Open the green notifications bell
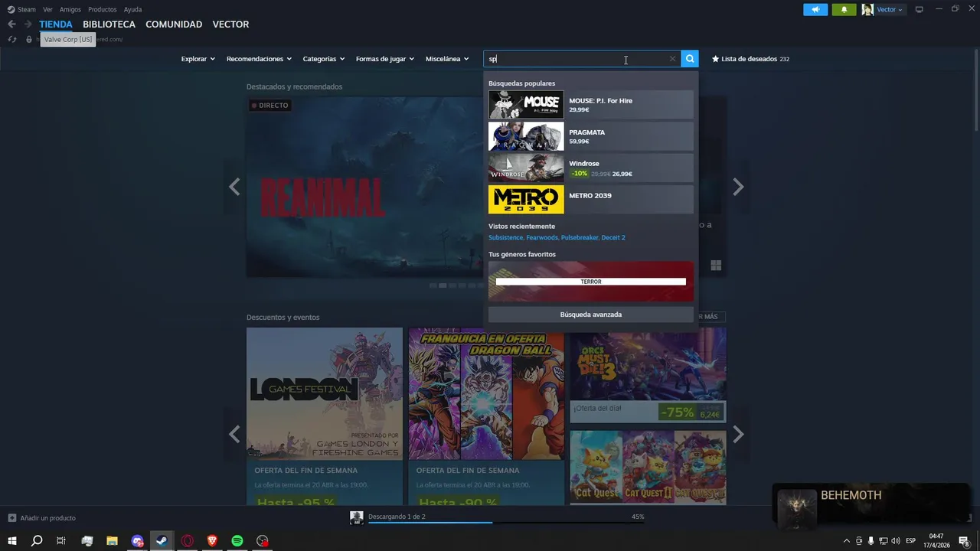The height and width of the screenshot is (551, 980). click(844, 9)
